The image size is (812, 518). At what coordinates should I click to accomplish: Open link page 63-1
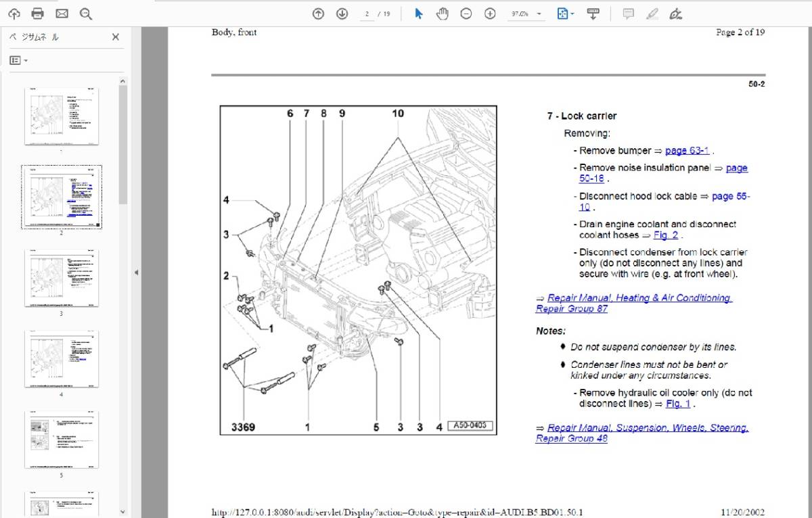[x=687, y=151]
